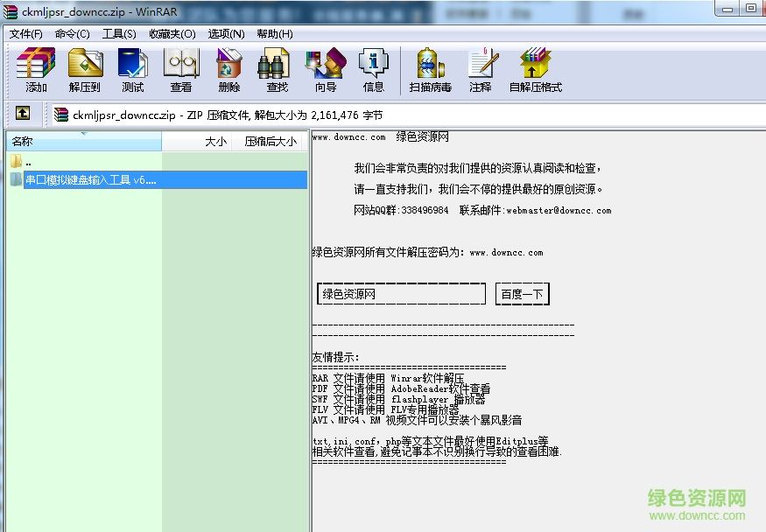
Task: Click the 百度一下 search button
Action: point(522,294)
